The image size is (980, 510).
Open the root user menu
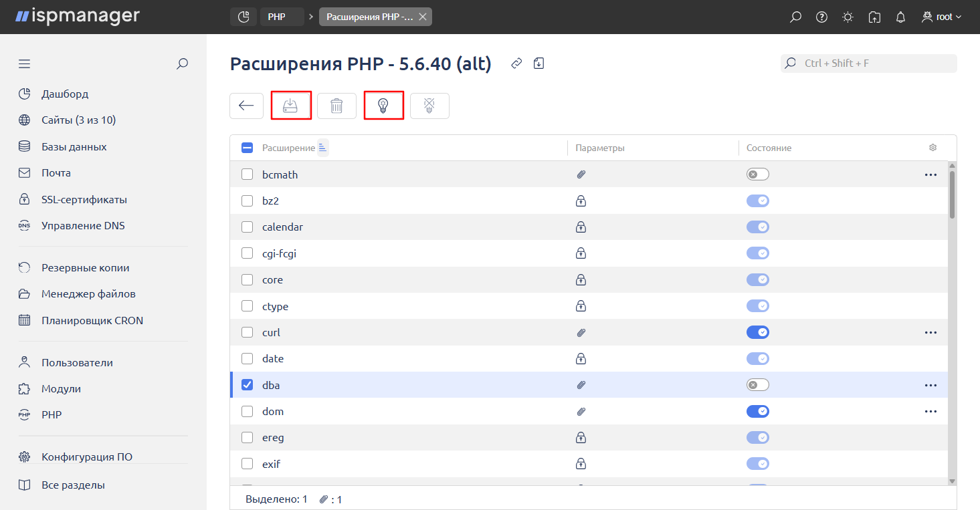tap(941, 17)
